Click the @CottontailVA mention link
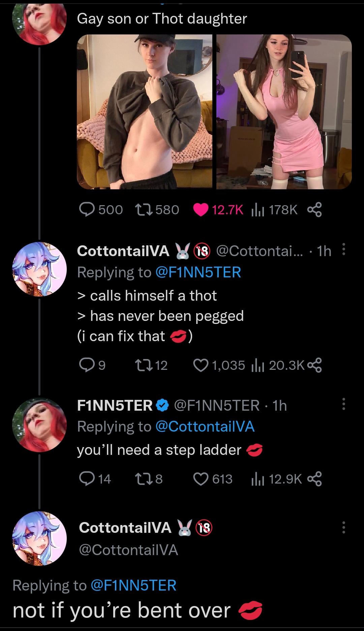The width and height of the screenshot is (364, 631). click(205, 427)
